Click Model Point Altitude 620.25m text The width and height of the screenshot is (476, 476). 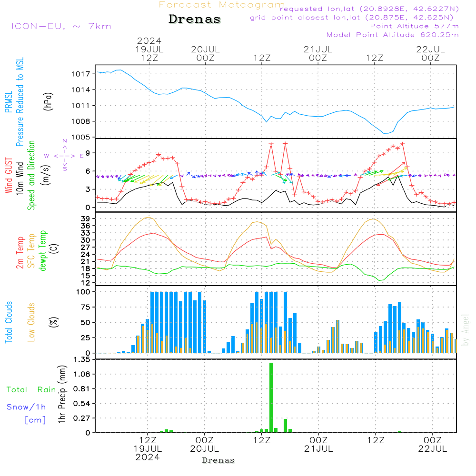click(x=392, y=35)
